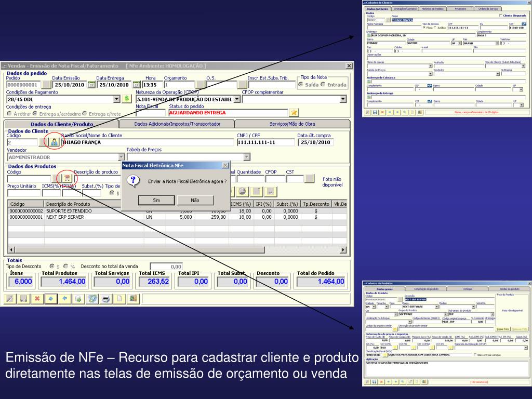532x399 pixels.
Task: Click the magnifier search icon in Cadastro de Produtos toolbar
Action: (x=403, y=382)
